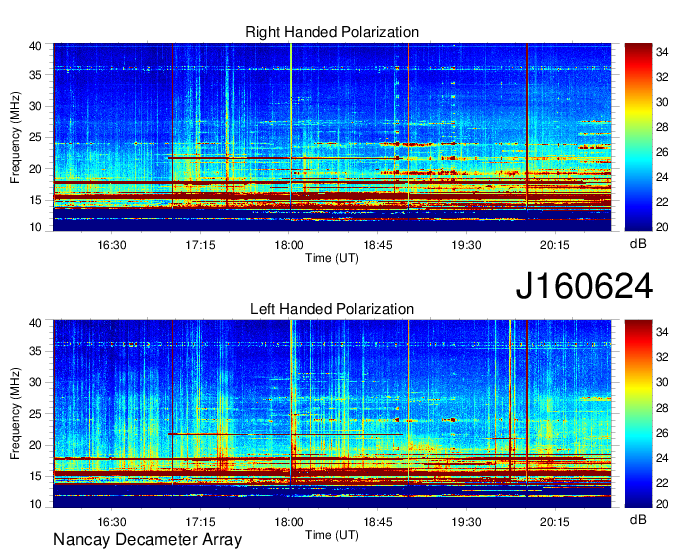The width and height of the screenshot is (680, 552).
Task: Click the 26 value on the upper color bar
Action: pyautogui.click(x=662, y=152)
